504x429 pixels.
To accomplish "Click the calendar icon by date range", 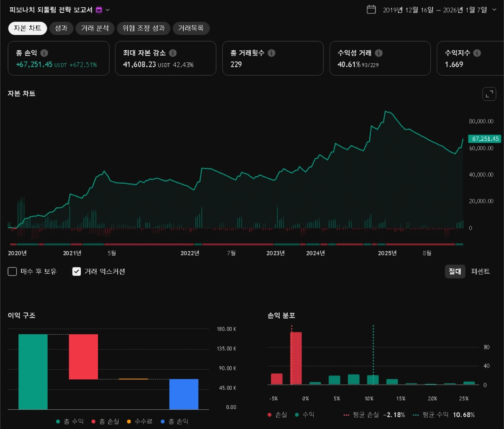I will click(x=371, y=9).
